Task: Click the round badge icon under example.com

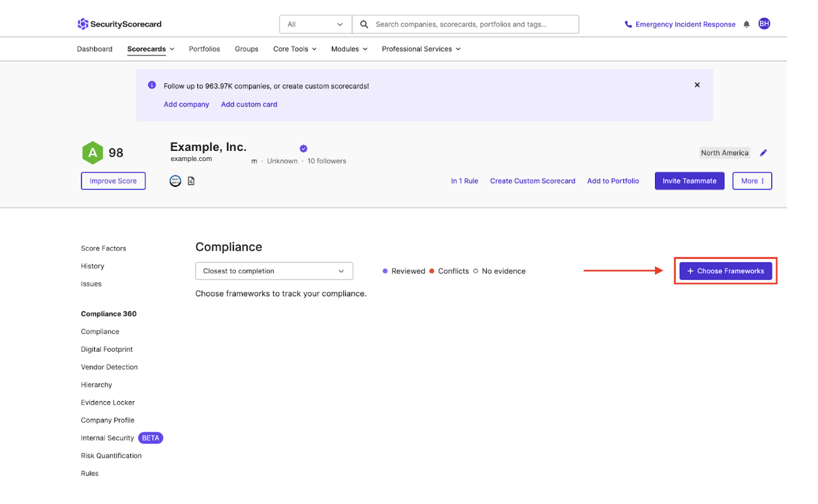Action: click(x=176, y=181)
